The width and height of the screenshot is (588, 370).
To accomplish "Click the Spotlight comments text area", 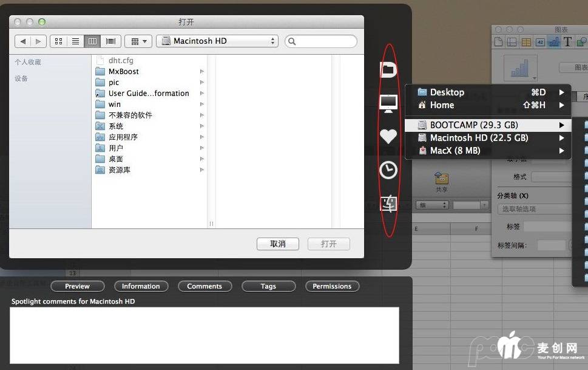I will [204, 335].
